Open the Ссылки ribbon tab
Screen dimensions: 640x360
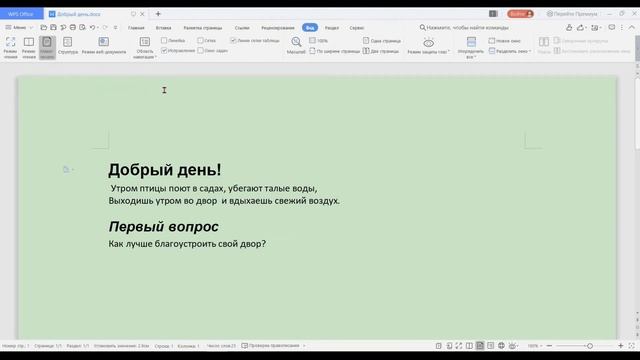pyautogui.click(x=242, y=28)
